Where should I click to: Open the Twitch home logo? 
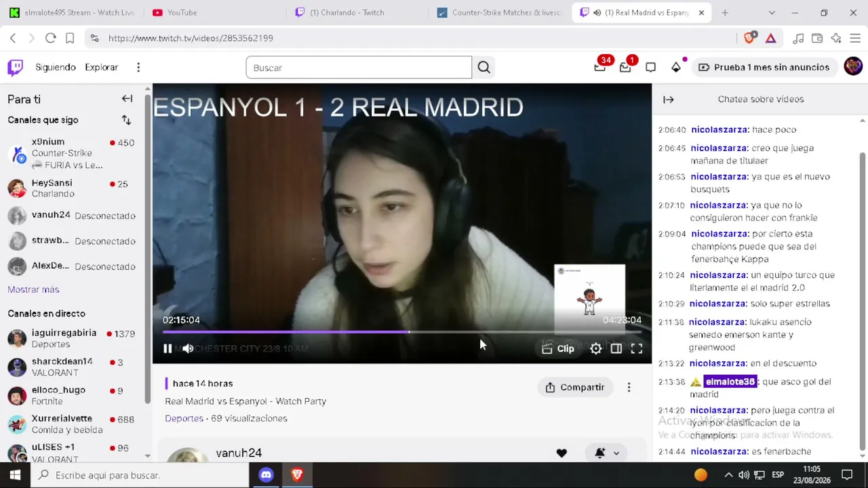click(15, 67)
